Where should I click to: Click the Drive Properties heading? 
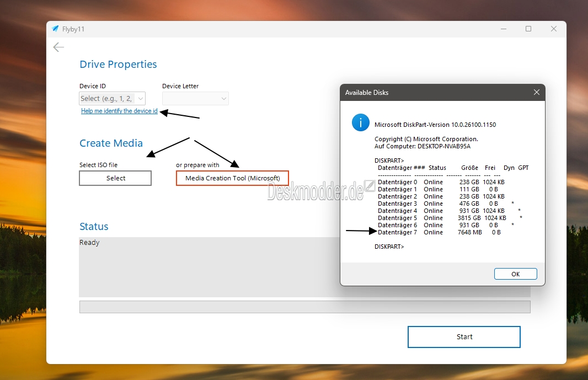click(118, 65)
